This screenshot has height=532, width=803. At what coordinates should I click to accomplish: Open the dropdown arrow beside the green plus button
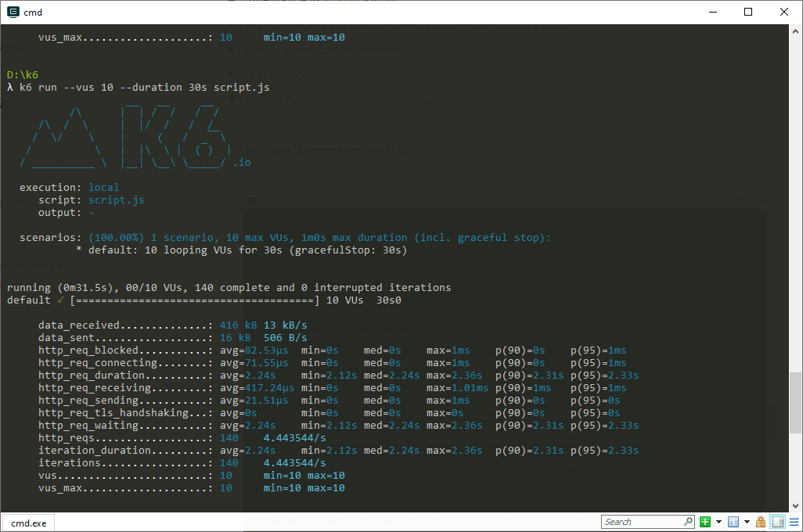pos(718,522)
